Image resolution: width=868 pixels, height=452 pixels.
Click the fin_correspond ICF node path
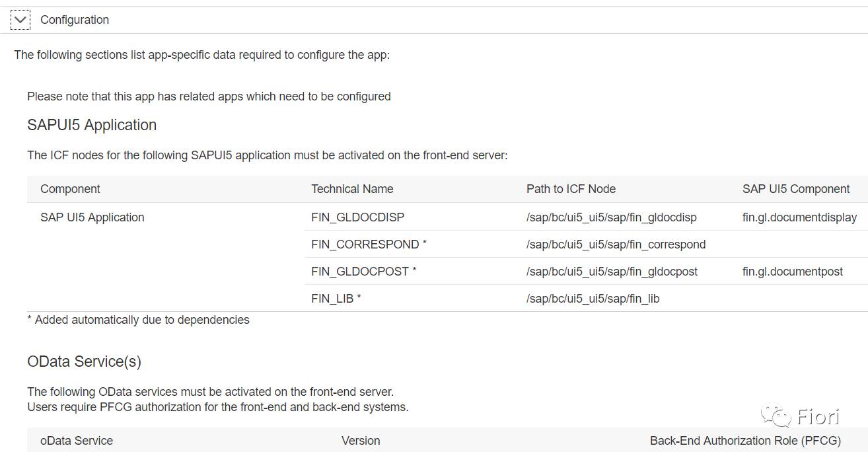tap(616, 245)
